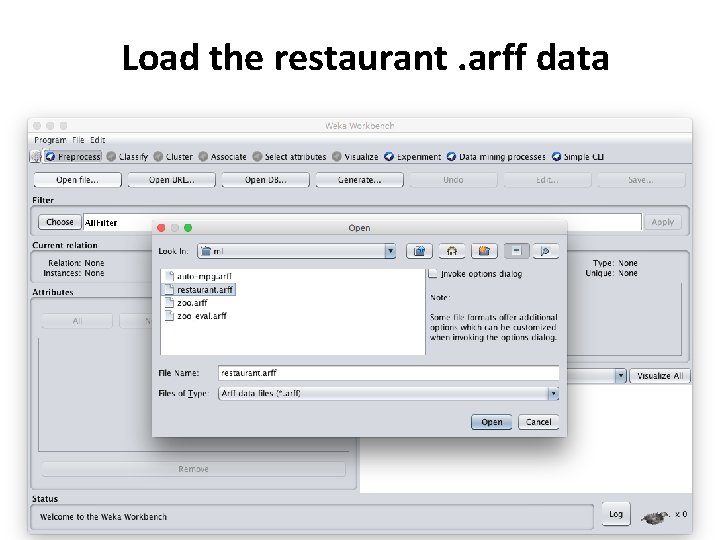Click the Up One Level folder icon
This screenshot has height=540, width=720.
point(419,251)
